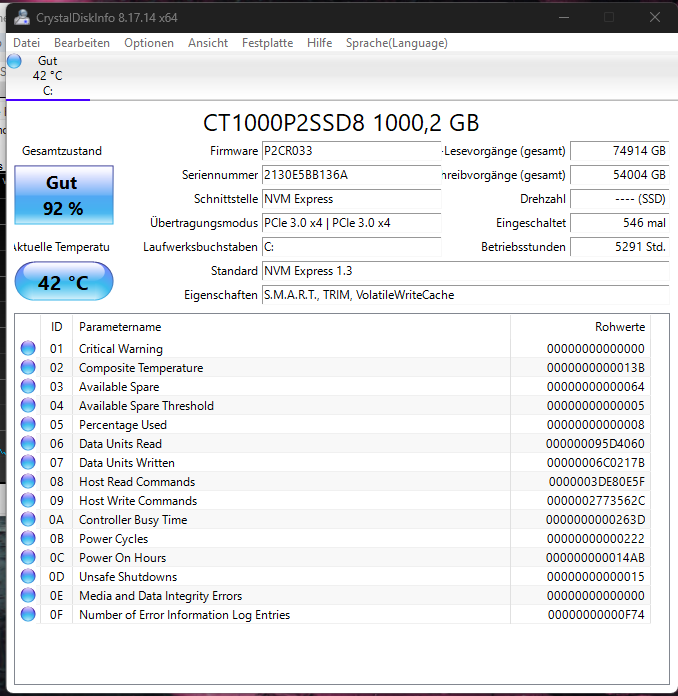Viewport: 678px width, 696px height.
Task: Close the CrystalDiskInfo window
Action: tap(654, 17)
